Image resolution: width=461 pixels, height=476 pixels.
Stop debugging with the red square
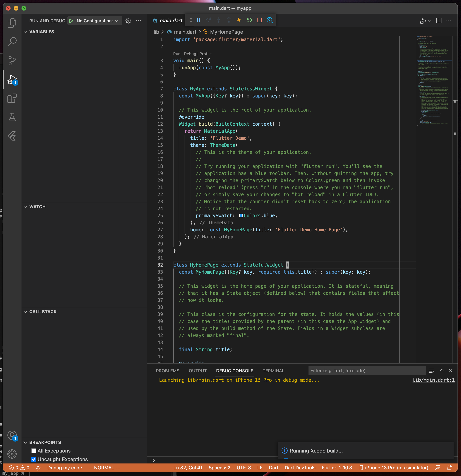pyautogui.click(x=259, y=20)
